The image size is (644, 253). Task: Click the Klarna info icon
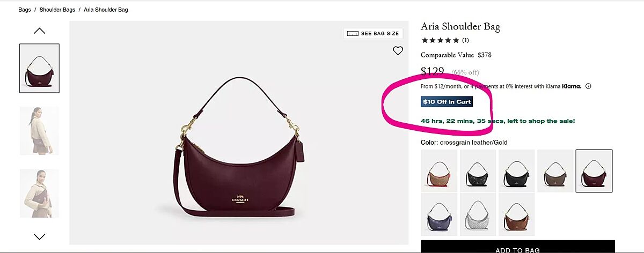coord(588,86)
